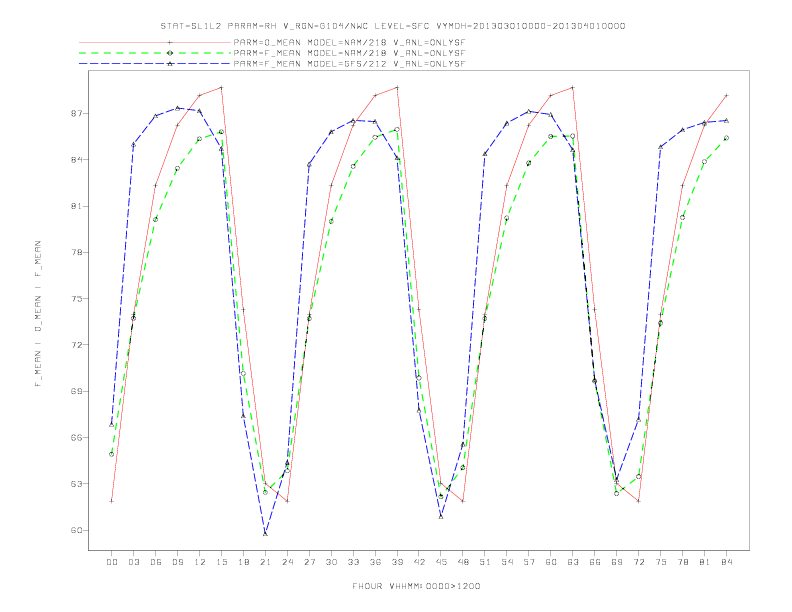Click forecast hour 42 on the x-axis
This screenshot has height=612, width=792.
419,562
